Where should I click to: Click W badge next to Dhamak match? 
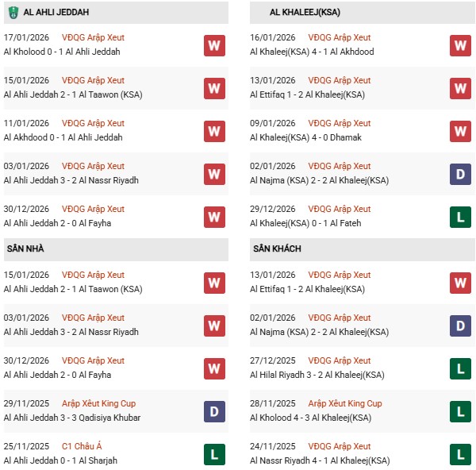click(460, 131)
